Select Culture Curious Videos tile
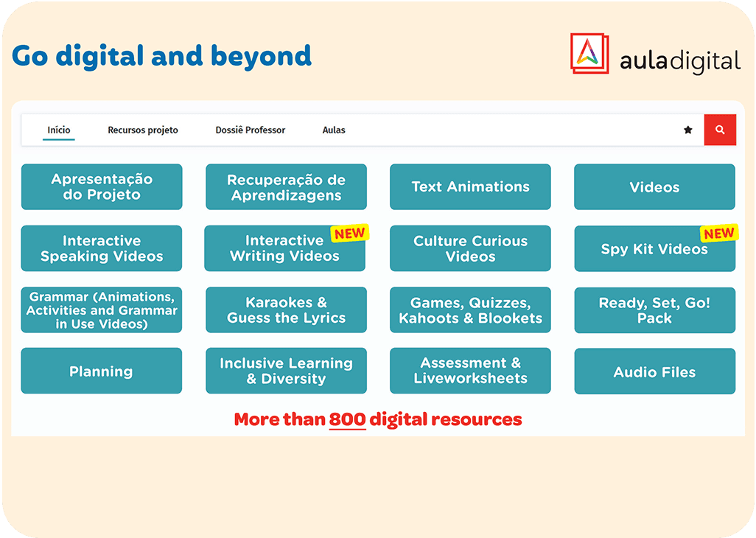This screenshot has height=538, width=756. 470,248
